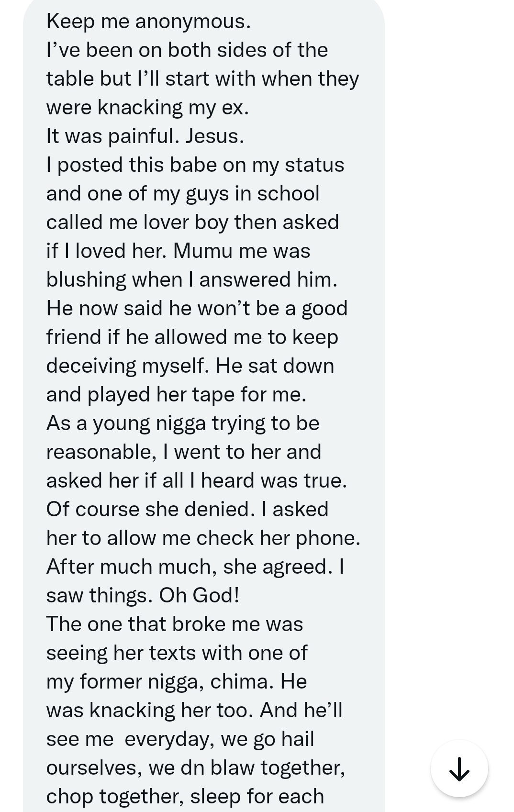Image resolution: width=514 pixels, height=812 pixels.
Task: Click 'deceiving myself. He sat down' line
Action: pyautogui.click(x=190, y=366)
